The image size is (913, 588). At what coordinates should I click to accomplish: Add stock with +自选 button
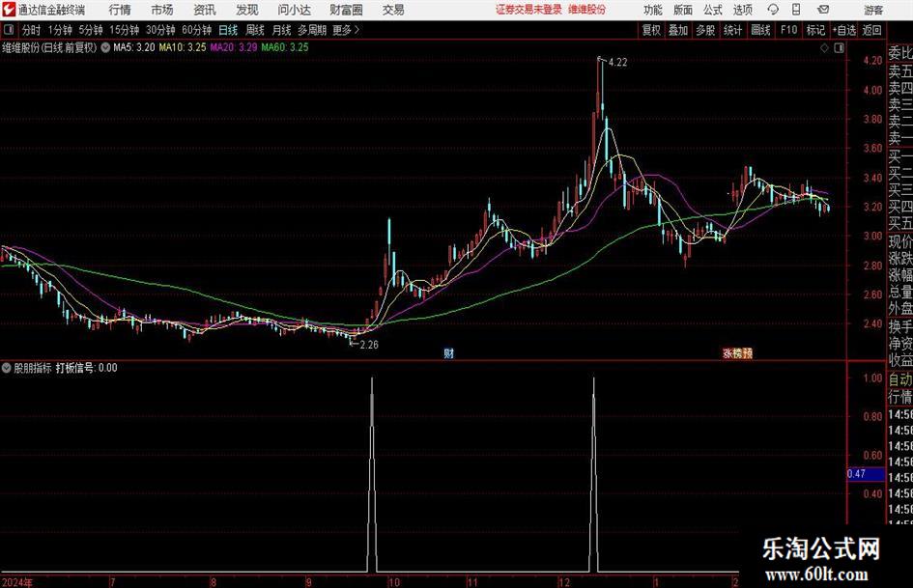pyautogui.click(x=843, y=30)
